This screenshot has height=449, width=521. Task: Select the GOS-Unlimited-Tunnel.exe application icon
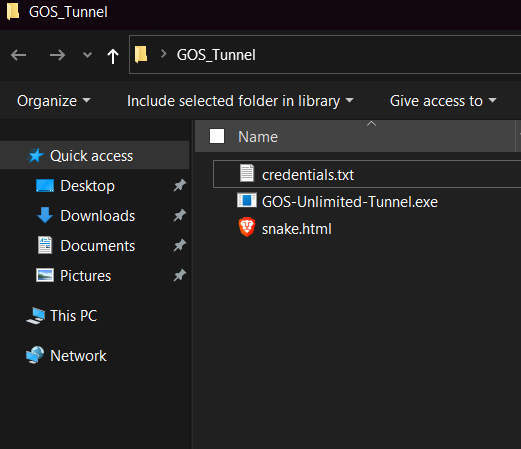[x=247, y=201]
